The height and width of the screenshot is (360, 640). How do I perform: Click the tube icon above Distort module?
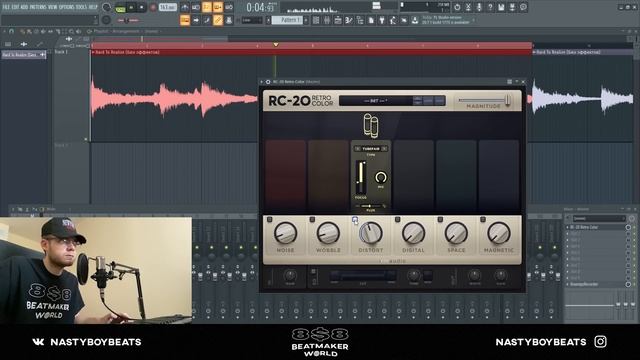click(x=371, y=126)
